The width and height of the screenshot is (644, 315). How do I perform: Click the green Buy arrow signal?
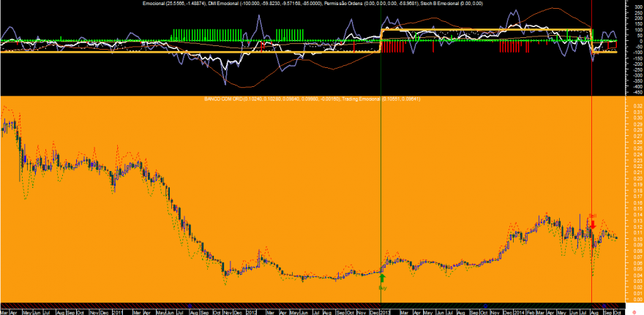pyautogui.click(x=382, y=278)
